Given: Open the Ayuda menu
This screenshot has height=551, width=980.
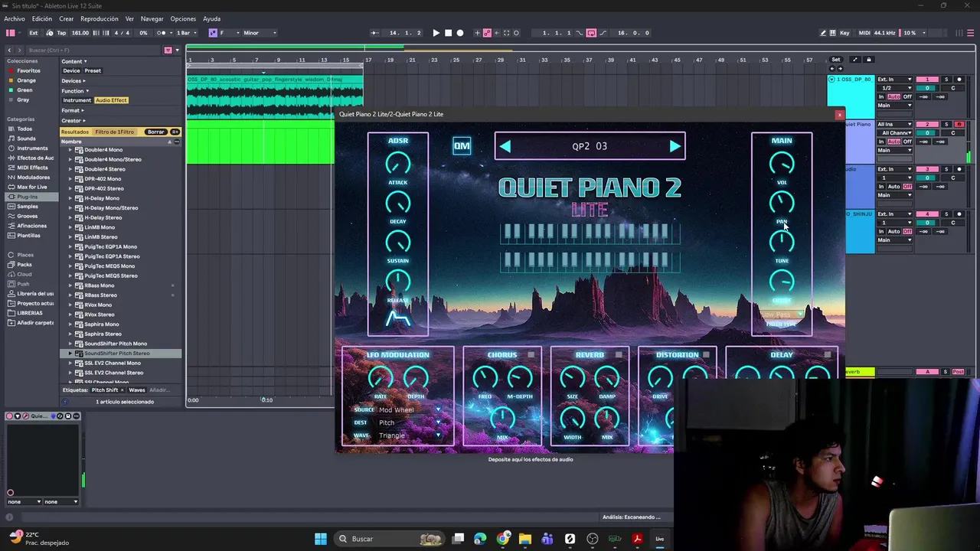Looking at the screenshot, I should click(212, 19).
